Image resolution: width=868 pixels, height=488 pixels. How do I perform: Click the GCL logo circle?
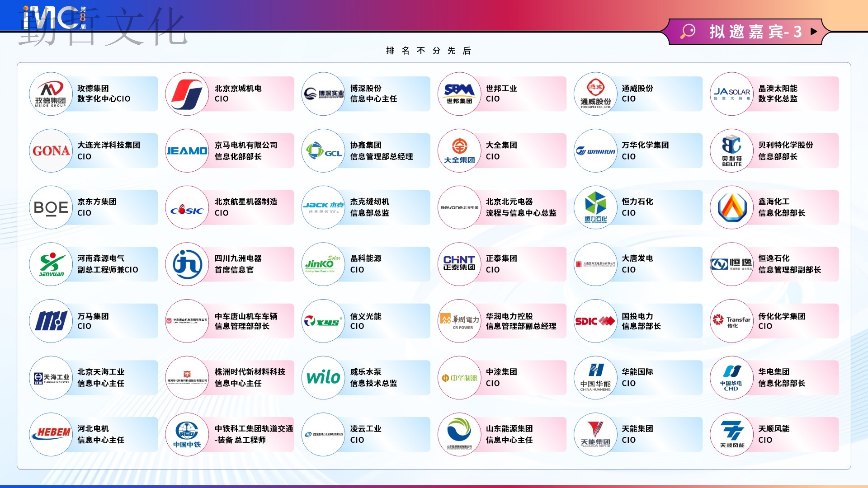click(323, 151)
